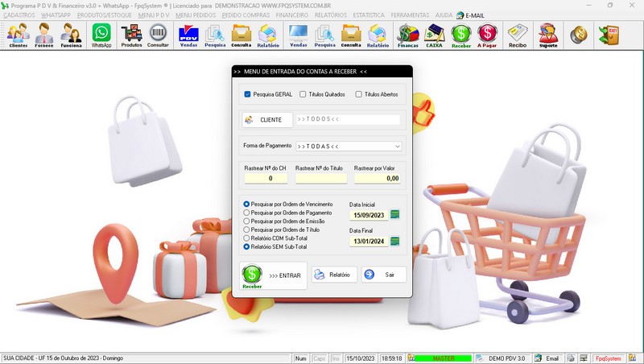The image size is (644, 364).
Task: Open the WhatsApp toolbar icon
Action: click(101, 35)
